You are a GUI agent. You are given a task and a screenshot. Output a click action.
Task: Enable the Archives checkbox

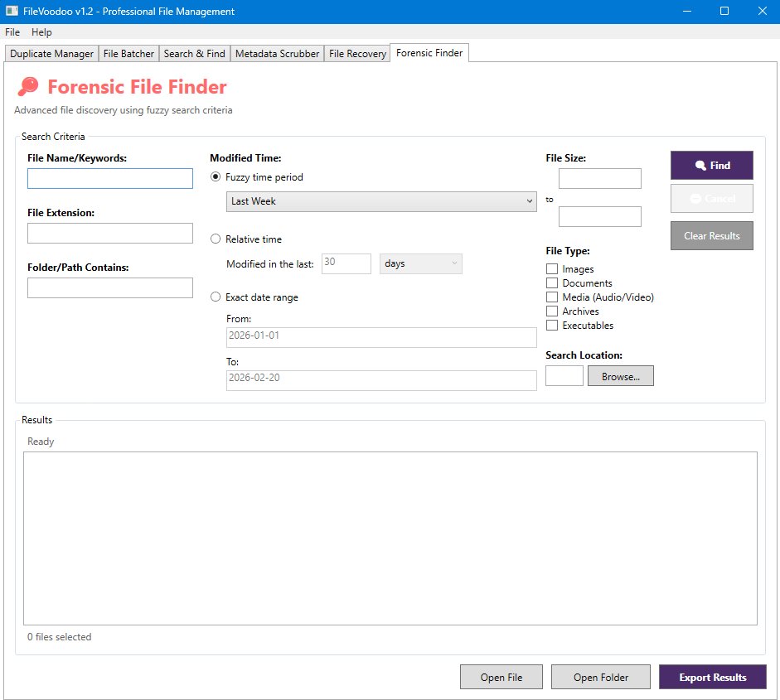coord(552,311)
